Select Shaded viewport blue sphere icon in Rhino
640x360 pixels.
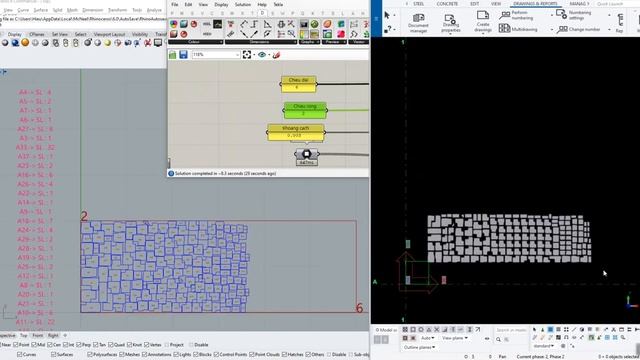15,42
